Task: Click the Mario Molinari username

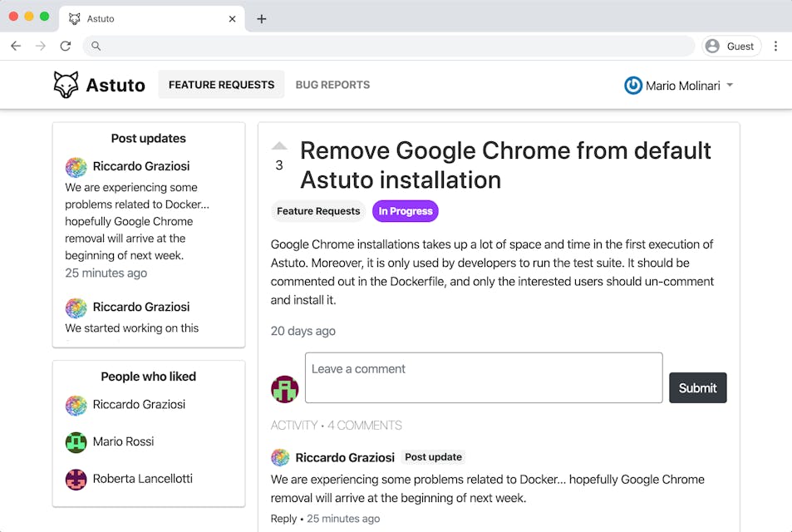Action: [x=683, y=86]
